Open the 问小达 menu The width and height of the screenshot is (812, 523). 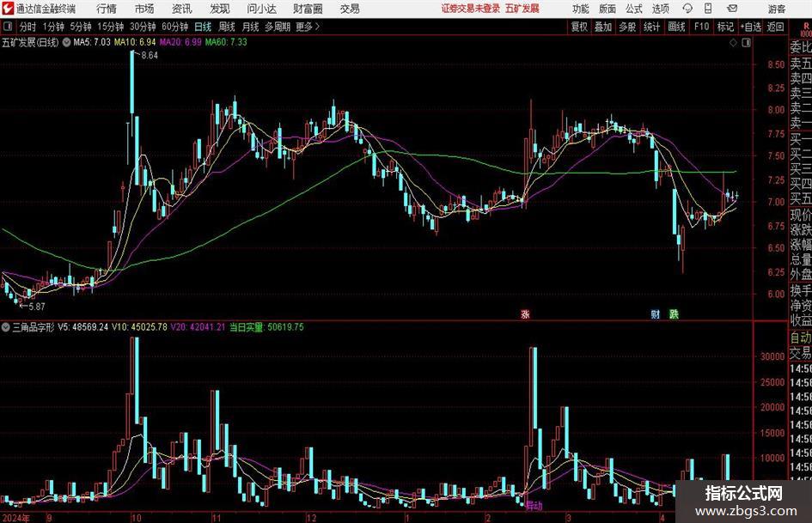click(261, 9)
